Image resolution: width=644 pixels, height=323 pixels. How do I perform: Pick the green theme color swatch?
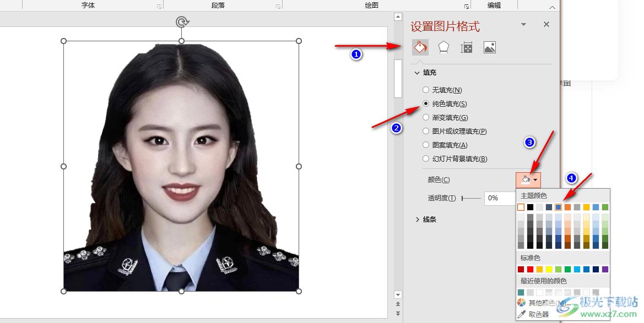605,207
